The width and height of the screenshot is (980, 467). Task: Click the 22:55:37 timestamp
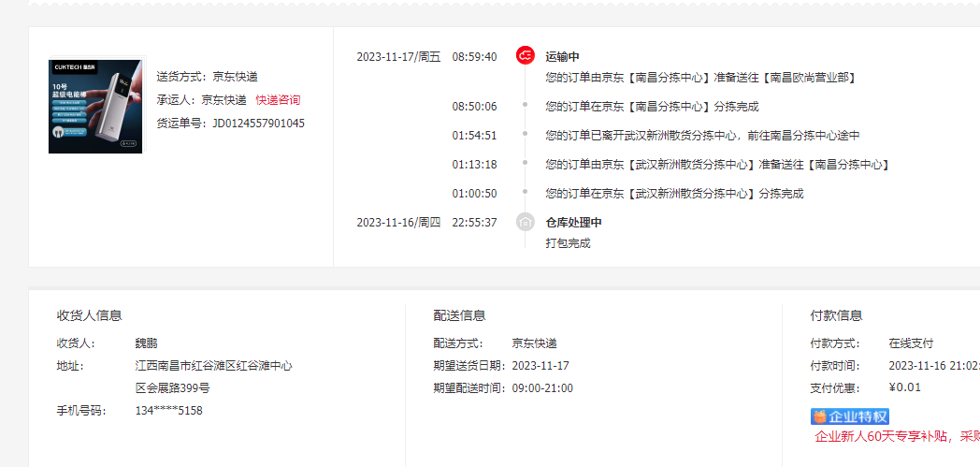pyautogui.click(x=475, y=223)
